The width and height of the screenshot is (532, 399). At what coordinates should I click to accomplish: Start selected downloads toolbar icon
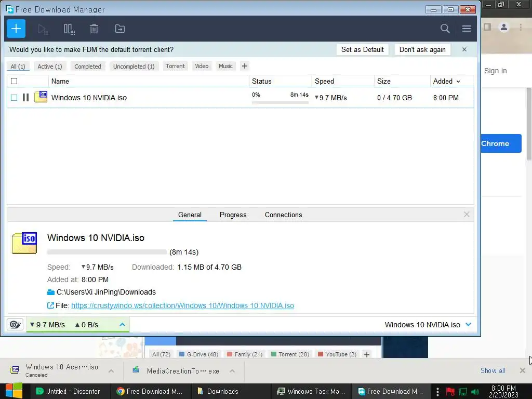43,29
